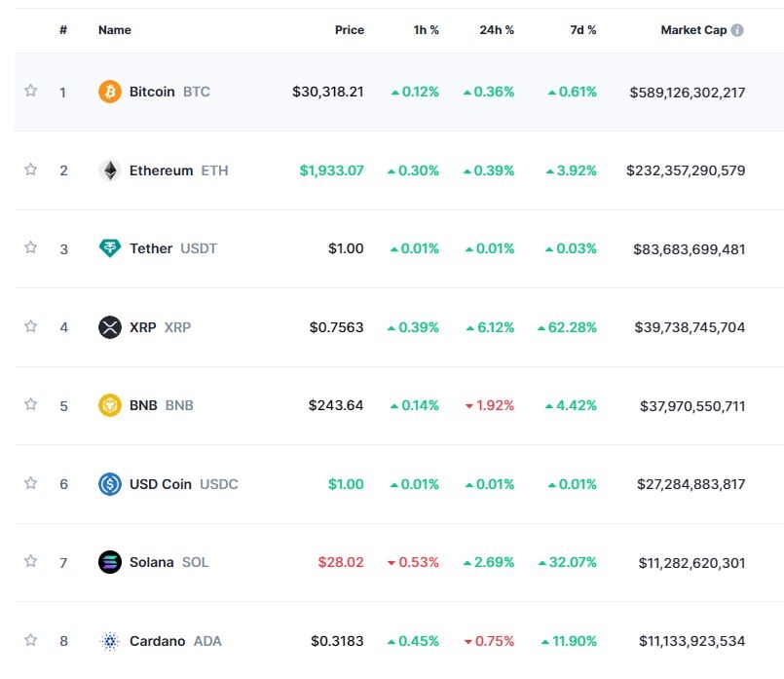Sort coins by Name column header
This screenshot has height=679, width=784.
click(114, 30)
